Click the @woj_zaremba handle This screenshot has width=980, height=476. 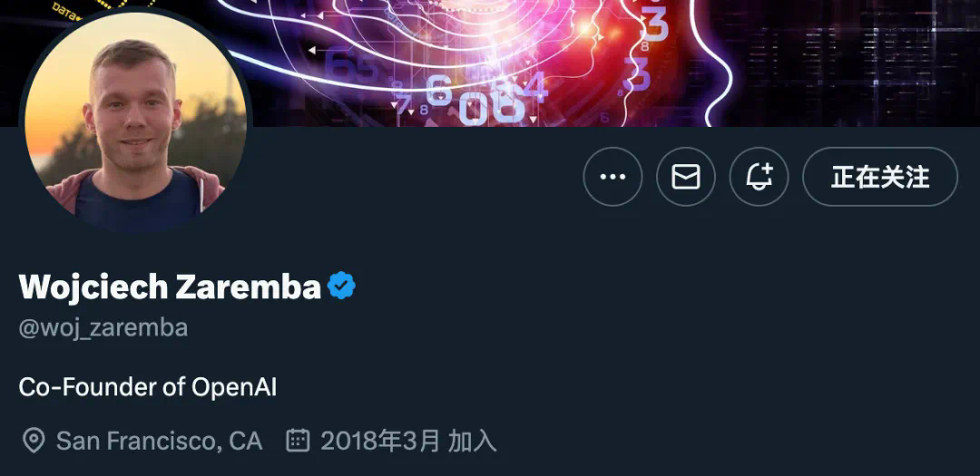[x=103, y=328]
